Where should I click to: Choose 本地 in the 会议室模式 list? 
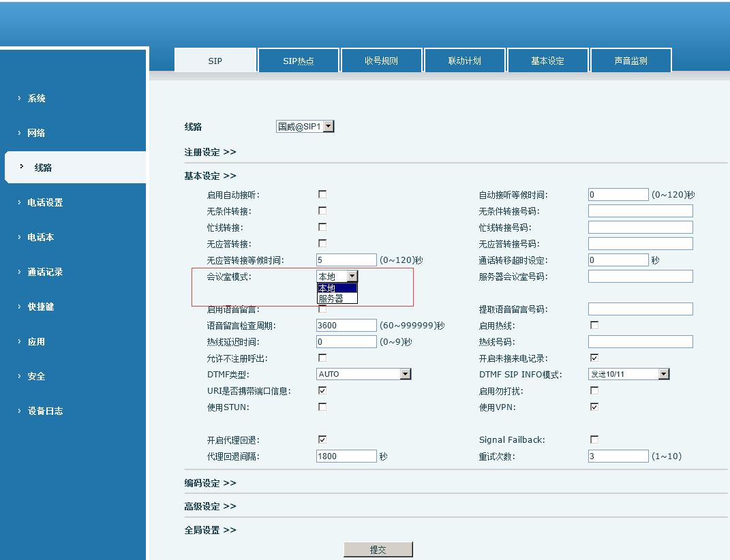pyautogui.click(x=337, y=288)
